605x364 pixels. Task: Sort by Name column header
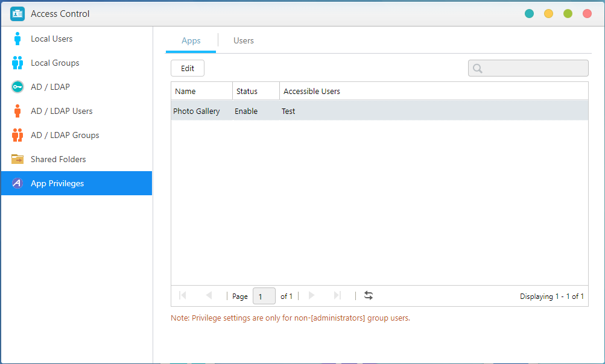click(202, 91)
